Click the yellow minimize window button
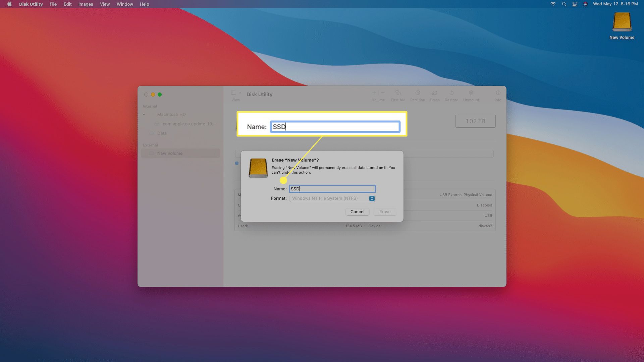Image resolution: width=644 pixels, height=362 pixels. (153, 95)
